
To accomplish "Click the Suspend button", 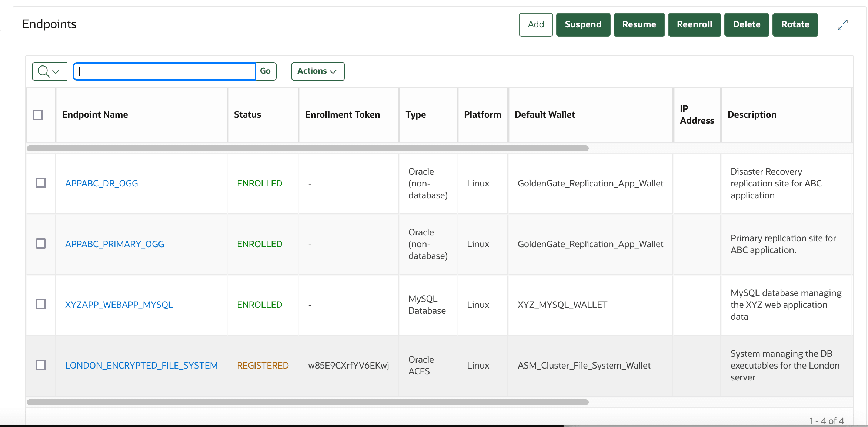I will pyautogui.click(x=583, y=24).
